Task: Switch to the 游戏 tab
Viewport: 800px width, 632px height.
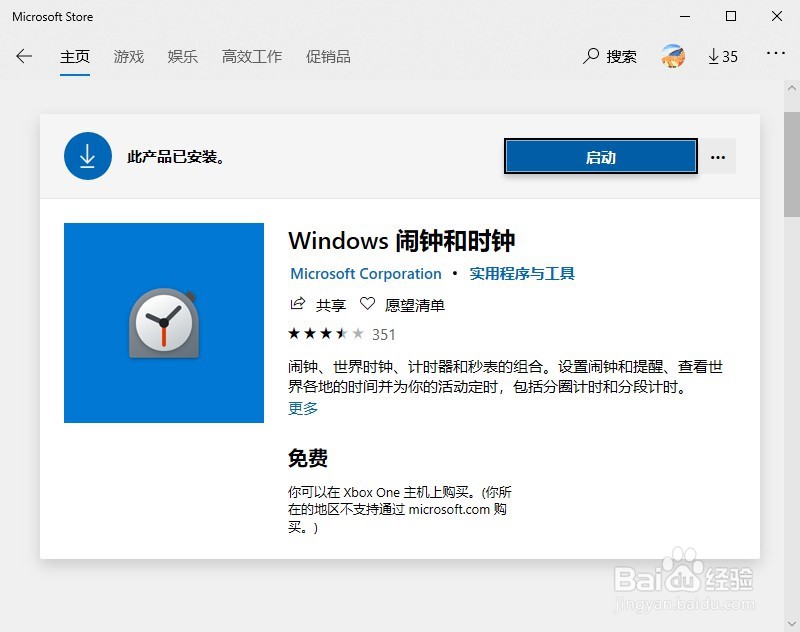Action: coord(128,57)
